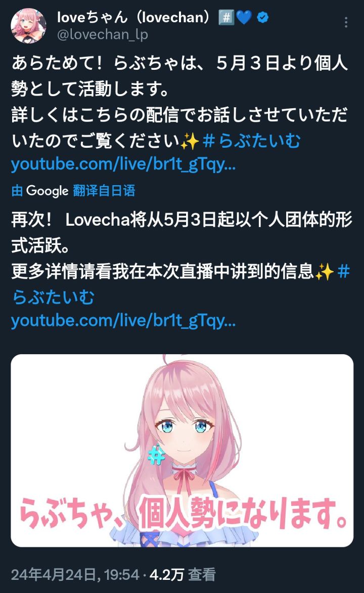Click the blue verified checkmark badge
Viewport: 364px width, 593px height.
pyautogui.click(x=262, y=17)
